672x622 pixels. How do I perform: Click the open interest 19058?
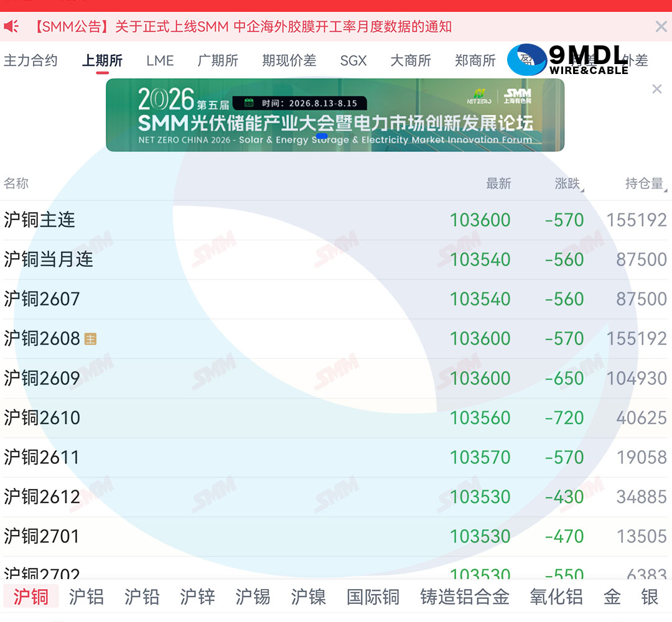click(x=642, y=457)
